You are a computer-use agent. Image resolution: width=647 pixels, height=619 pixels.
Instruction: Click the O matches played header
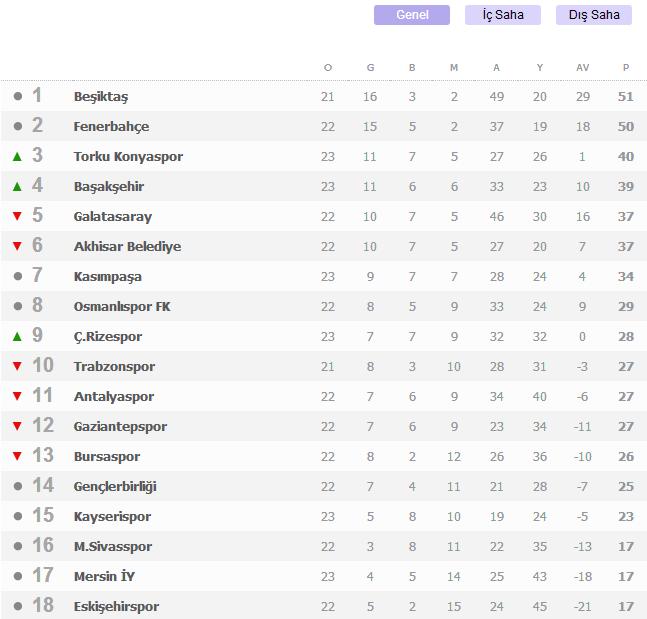click(x=328, y=68)
